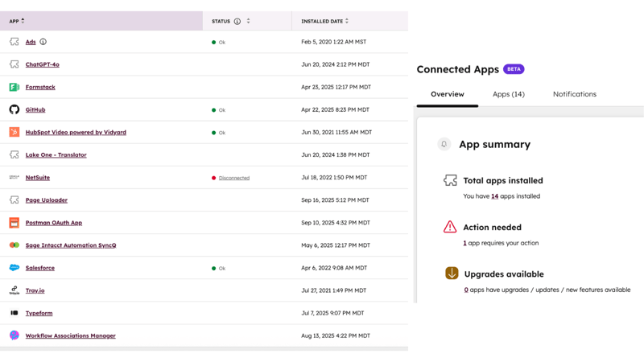Click the Disconnected status for NetSuite

[233, 178]
